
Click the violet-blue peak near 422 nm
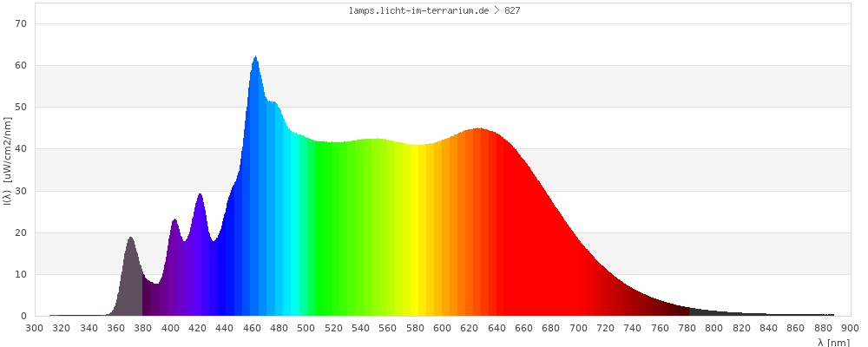200,208
